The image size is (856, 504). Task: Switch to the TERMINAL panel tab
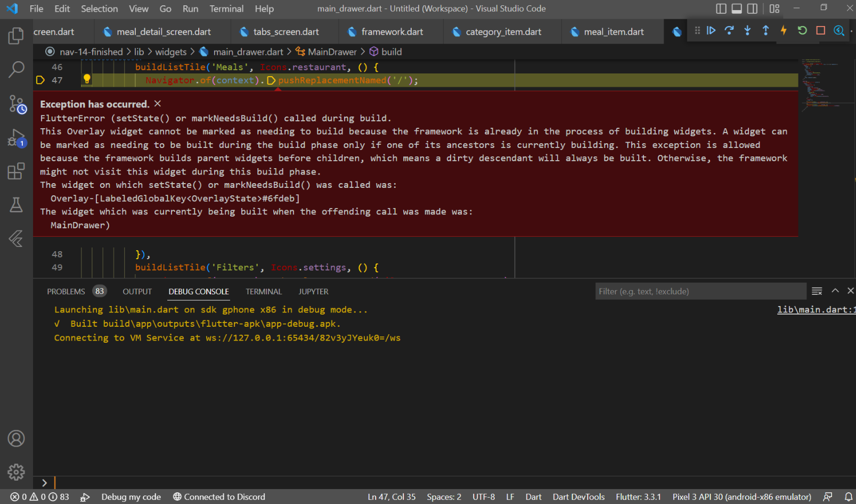(x=264, y=292)
